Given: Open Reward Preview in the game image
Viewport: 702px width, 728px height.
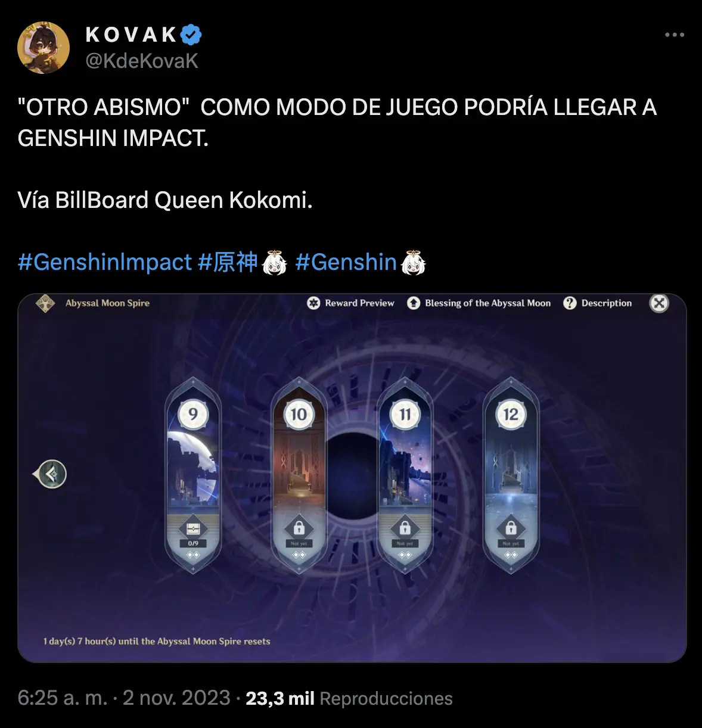Looking at the screenshot, I should pos(351,303).
